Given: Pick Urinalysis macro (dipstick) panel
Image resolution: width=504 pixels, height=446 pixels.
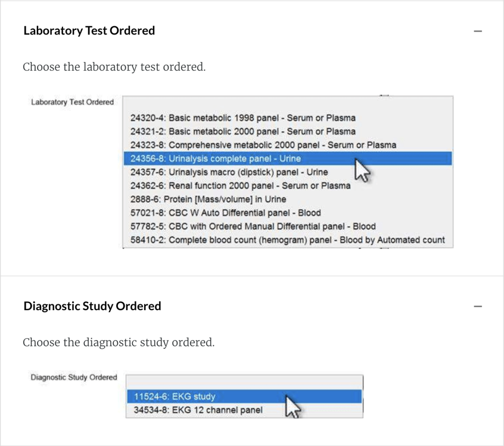Looking at the screenshot, I should pos(229,172).
